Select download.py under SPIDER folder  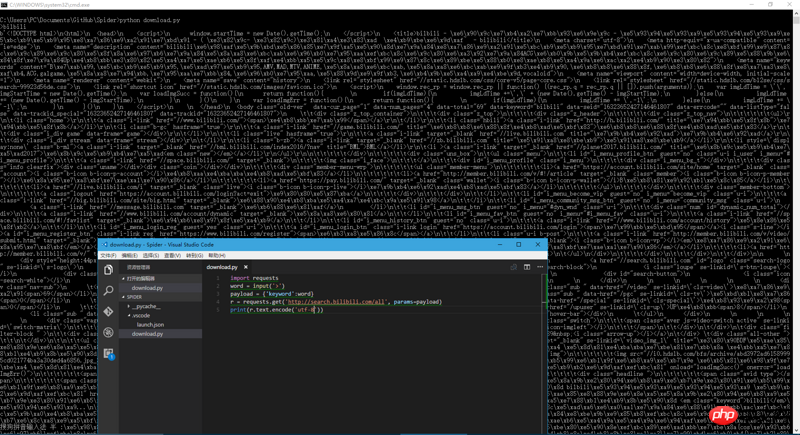coord(147,334)
